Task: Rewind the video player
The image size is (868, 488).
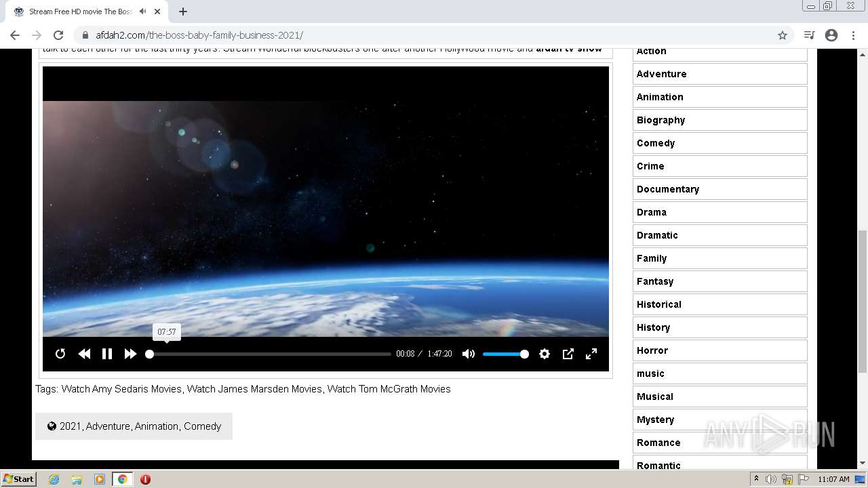Action: point(84,354)
